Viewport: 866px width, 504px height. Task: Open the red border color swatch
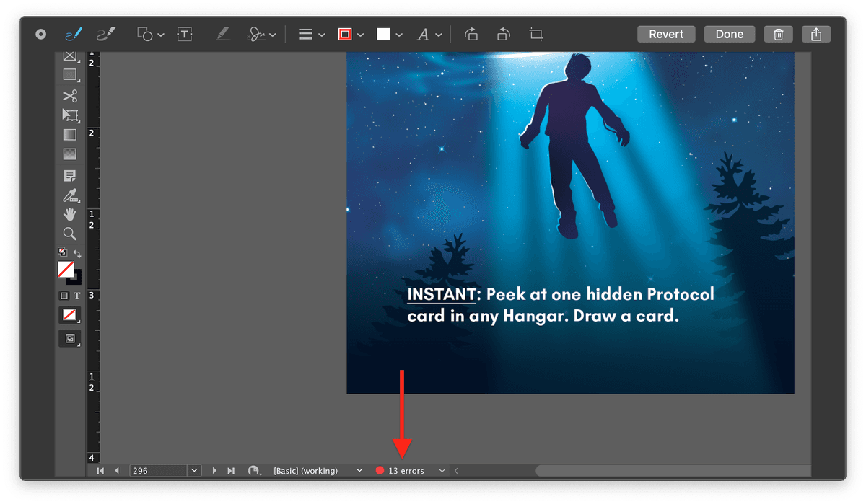click(x=345, y=34)
